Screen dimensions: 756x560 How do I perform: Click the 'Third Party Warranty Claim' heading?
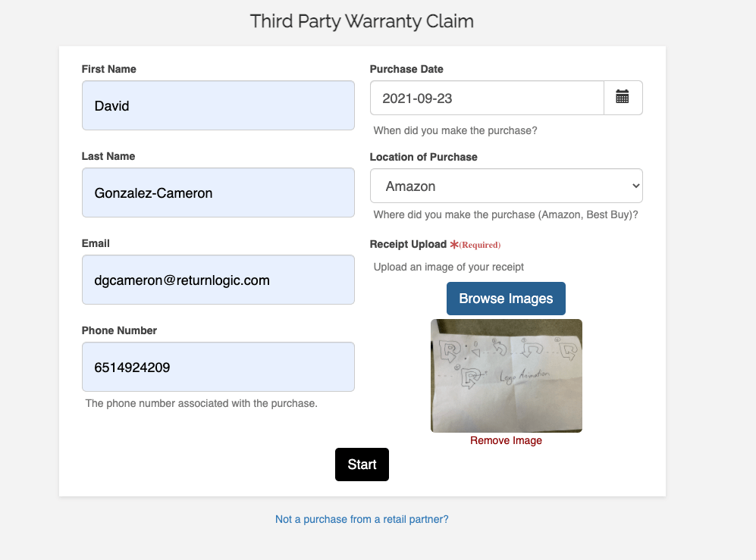pyautogui.click(x=362, y=21)
